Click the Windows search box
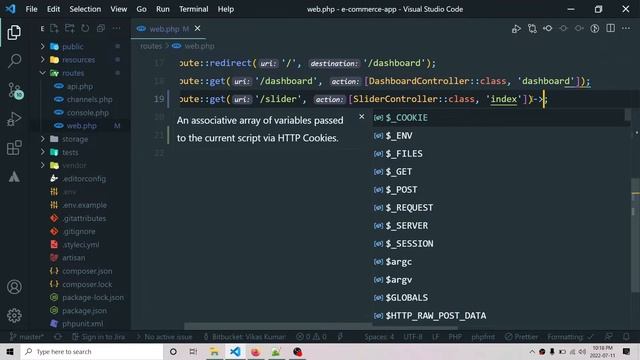Viewport: 640px width, 360px height. [x=91, y=351]
